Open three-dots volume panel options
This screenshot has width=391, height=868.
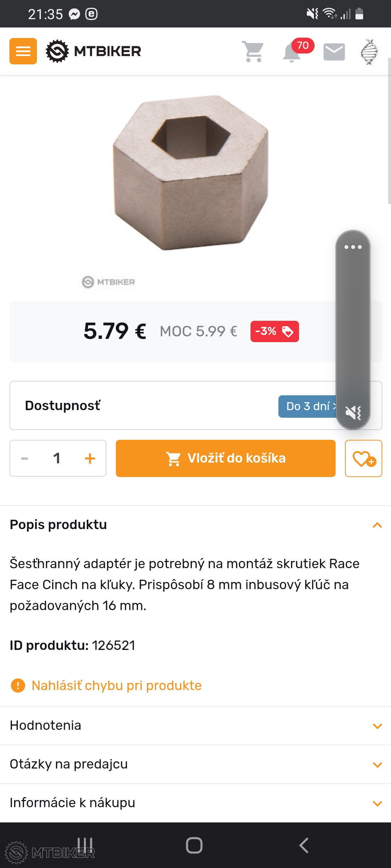[353, 247]
